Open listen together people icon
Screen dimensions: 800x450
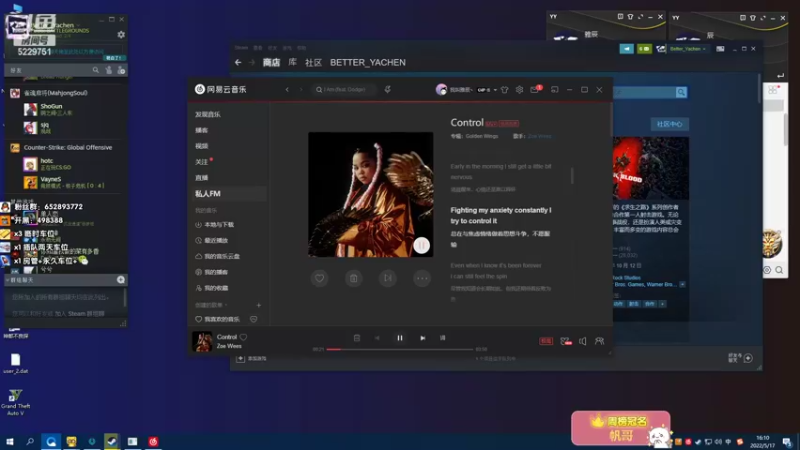point(599,341)
